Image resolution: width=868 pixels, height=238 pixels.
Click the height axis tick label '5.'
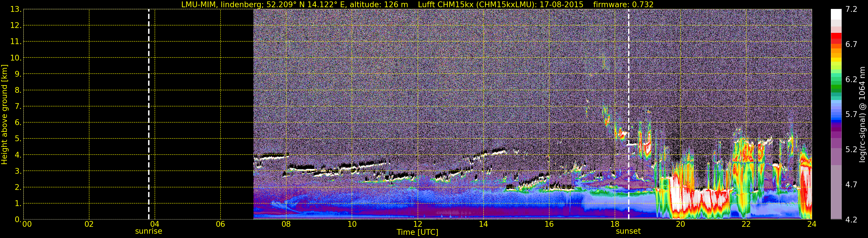(x=18, y=139)
